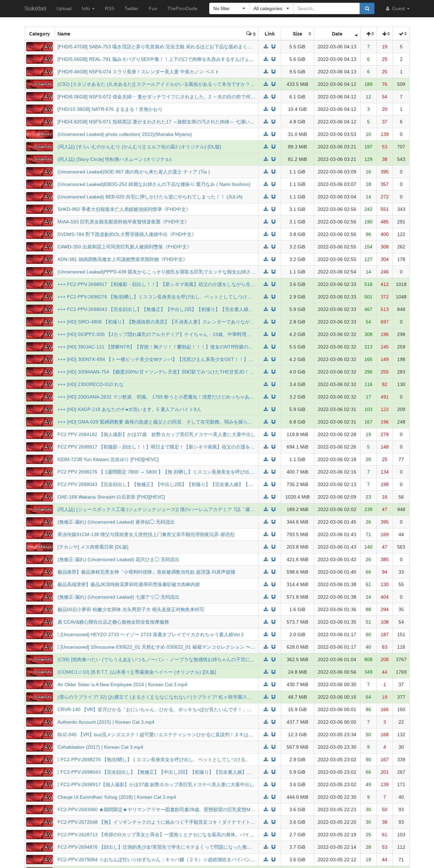
Task: Download the torrent file of the HEYZO 2733 row
Action: [x=266, y=634]
